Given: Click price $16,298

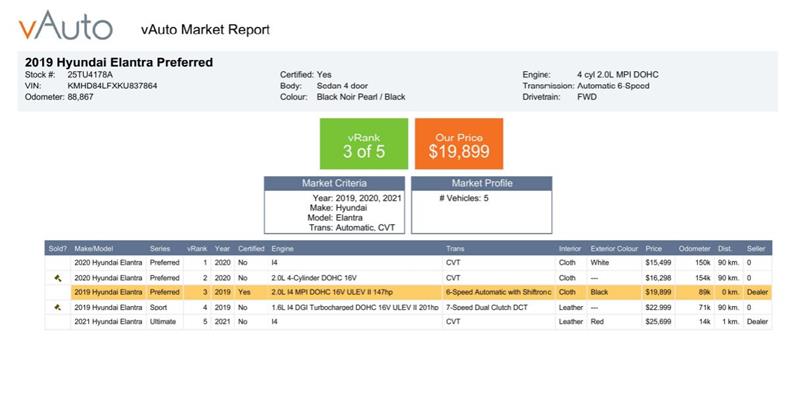Looking at the screenshot, I should (x=658, y=278).
